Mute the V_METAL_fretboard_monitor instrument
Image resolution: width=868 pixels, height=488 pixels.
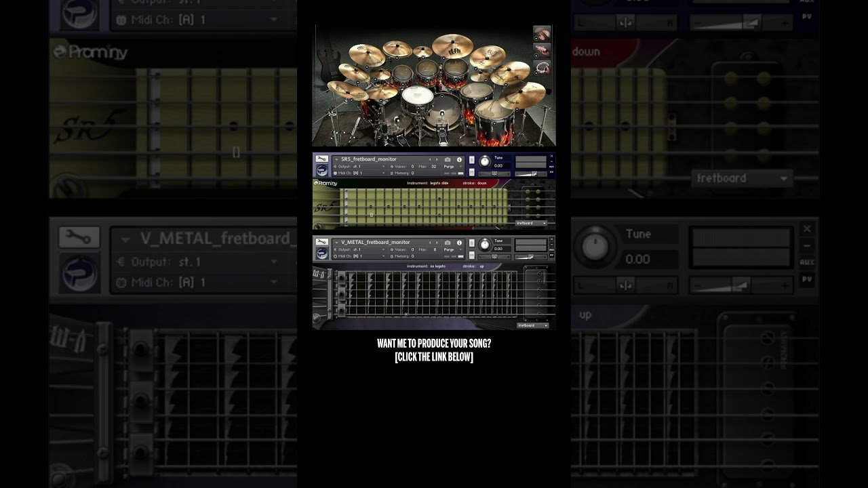click(472, 254)
